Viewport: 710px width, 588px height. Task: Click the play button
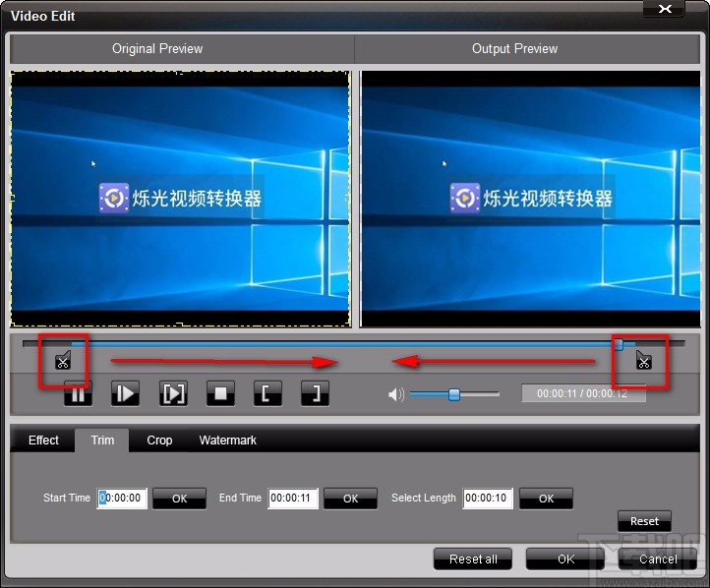pos(125,393)
